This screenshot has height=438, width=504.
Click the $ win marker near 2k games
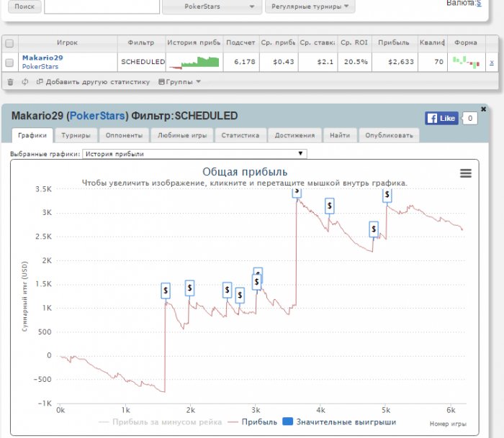pos(189,288)
